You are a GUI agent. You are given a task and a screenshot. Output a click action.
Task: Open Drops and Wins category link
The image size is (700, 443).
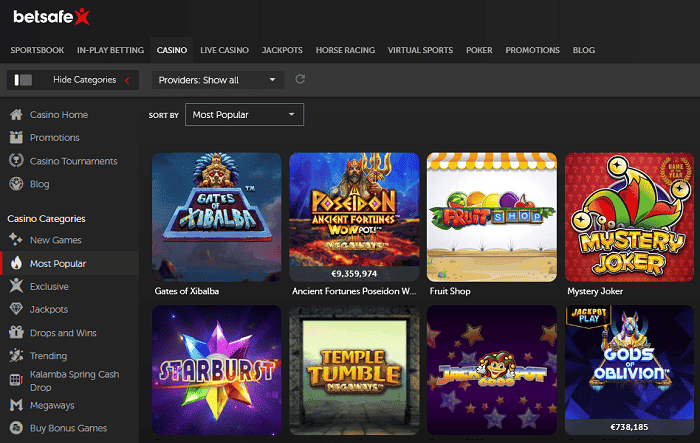pos(63,333)
